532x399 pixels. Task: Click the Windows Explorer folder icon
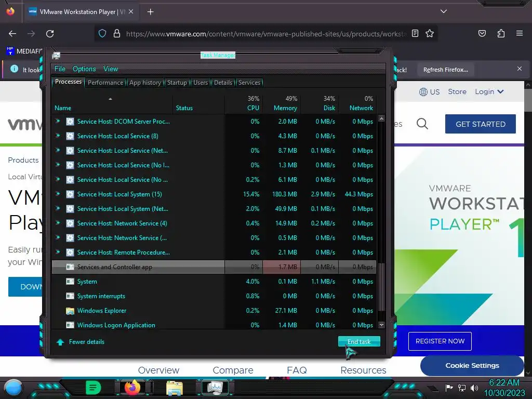70,311
